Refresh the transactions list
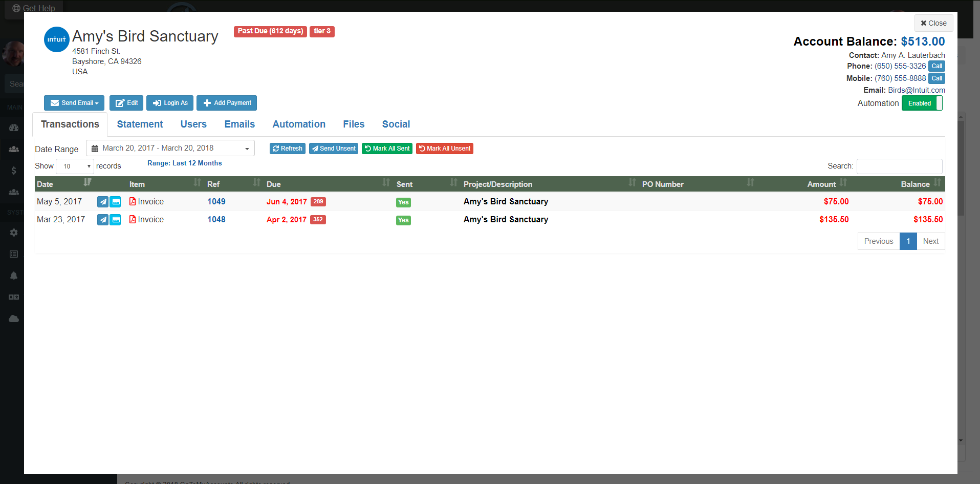This screenshot has width=980, height=484. [x=288, y=149]
